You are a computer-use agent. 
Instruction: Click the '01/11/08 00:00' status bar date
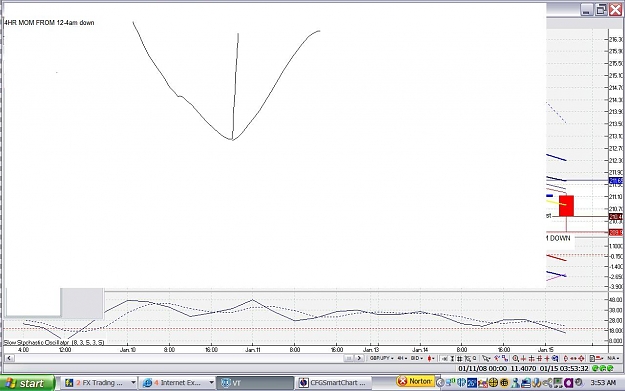click(x=483, y=369)
